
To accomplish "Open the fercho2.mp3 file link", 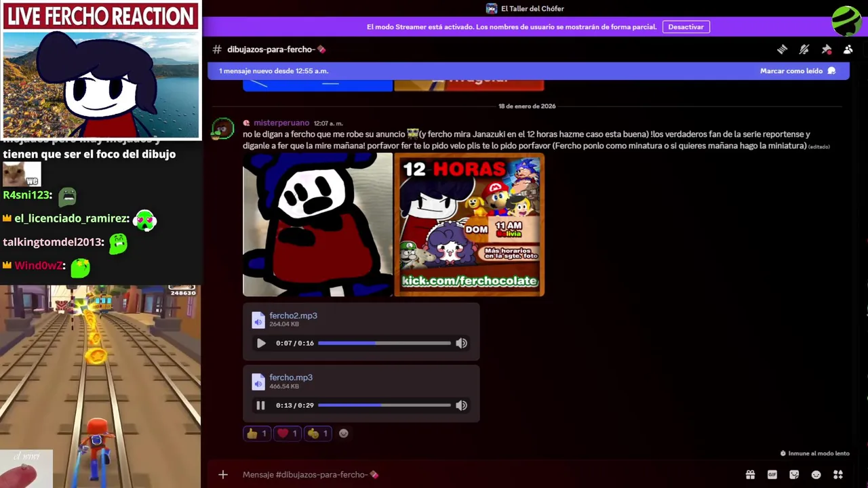I will [x=293, y=315].
